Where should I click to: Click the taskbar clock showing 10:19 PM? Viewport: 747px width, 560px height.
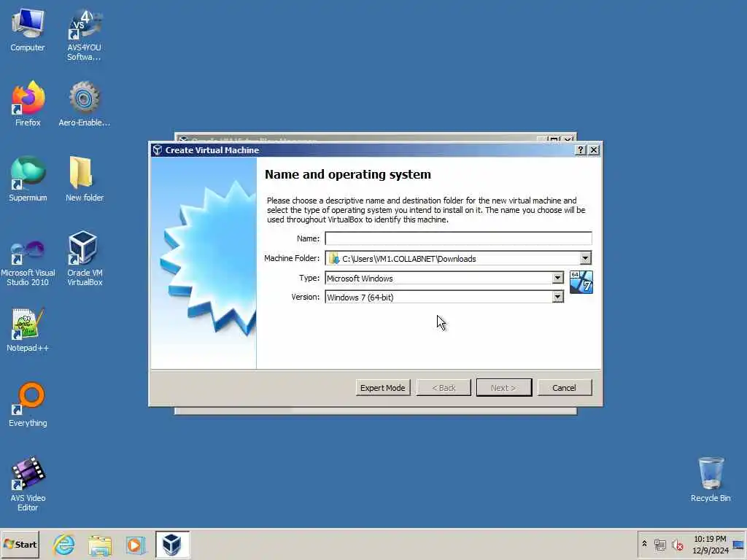pos(710,545)
